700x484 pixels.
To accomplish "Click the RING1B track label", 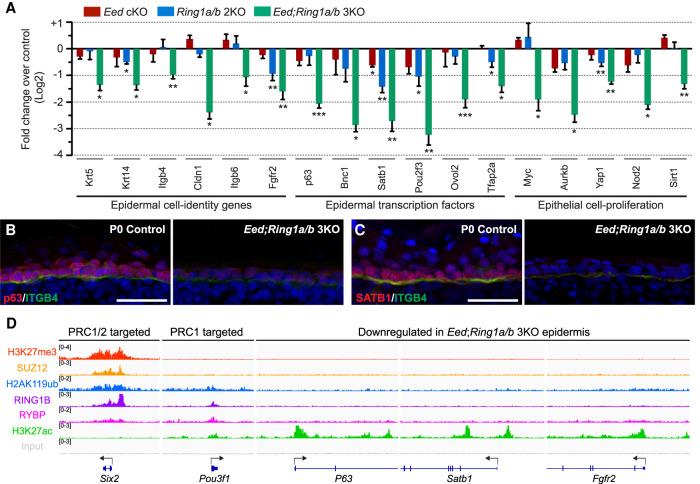I will pyautogui.click(x=40, y=401).
